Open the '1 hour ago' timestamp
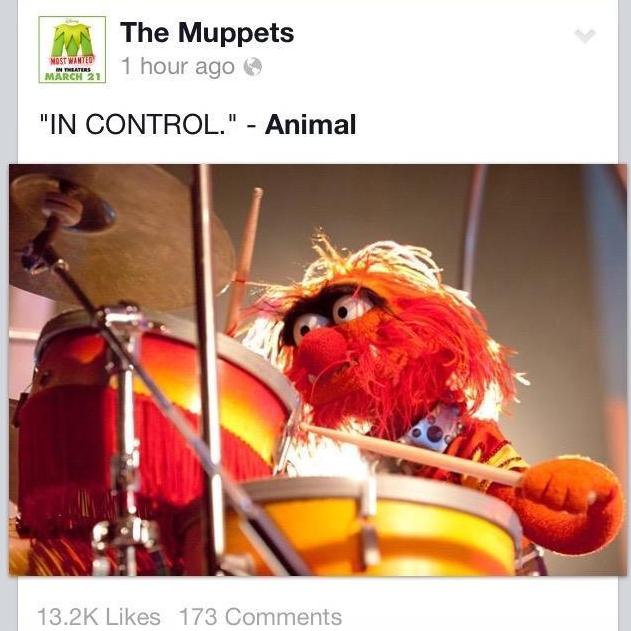Viewport: 631px width, 631px height. (x=177, y=66)
